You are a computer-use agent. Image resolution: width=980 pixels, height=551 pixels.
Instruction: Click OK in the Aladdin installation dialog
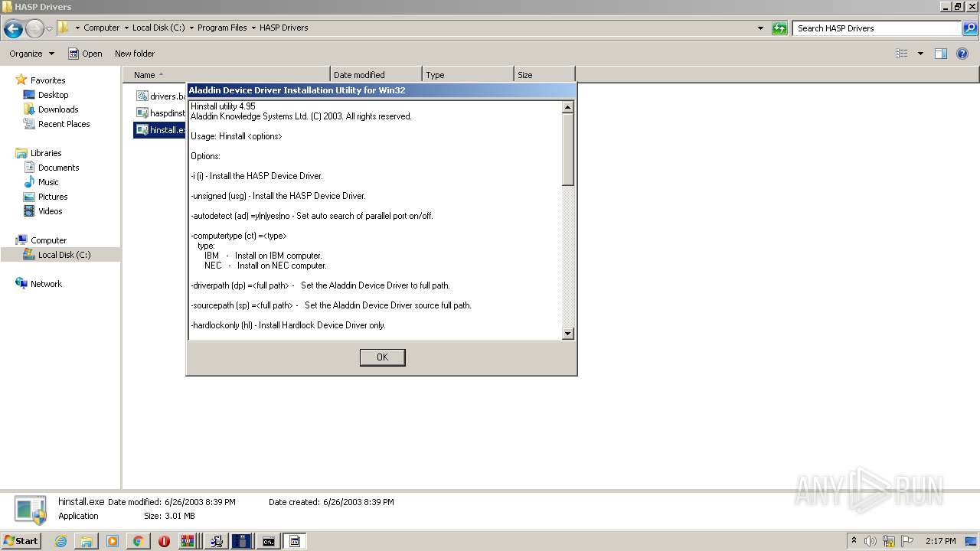click(x=382, y=357)
